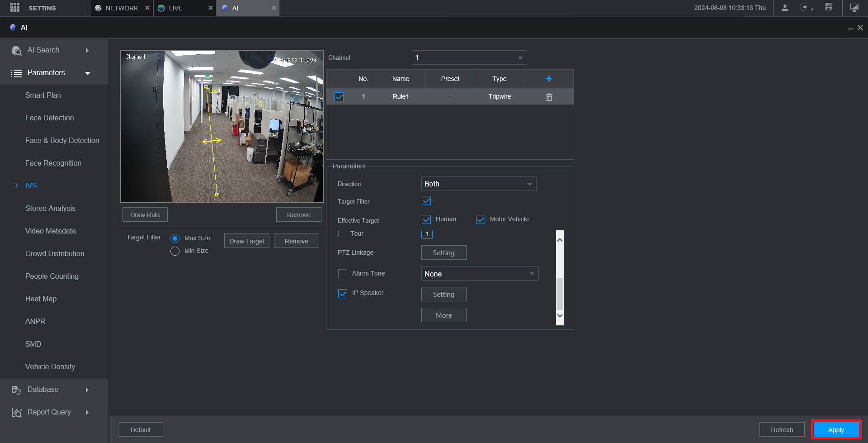Click the logout icon in top bar
This screenshot has width=868, height=443.
pos(804,8)
